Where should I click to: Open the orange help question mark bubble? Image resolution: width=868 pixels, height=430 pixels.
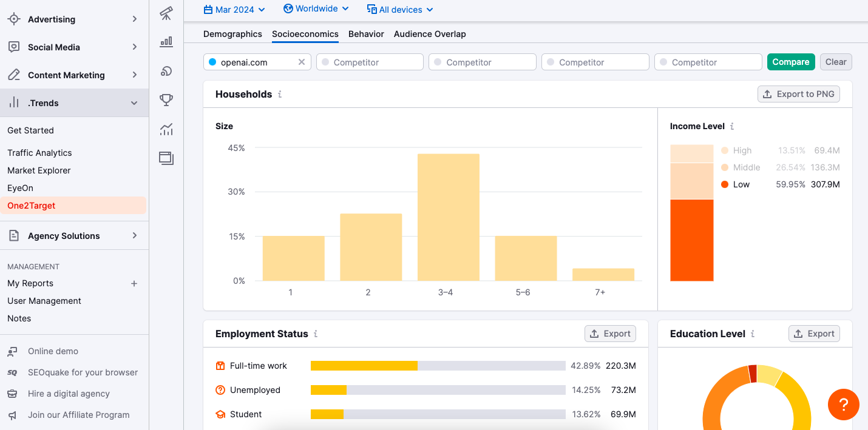coord(843,404)
